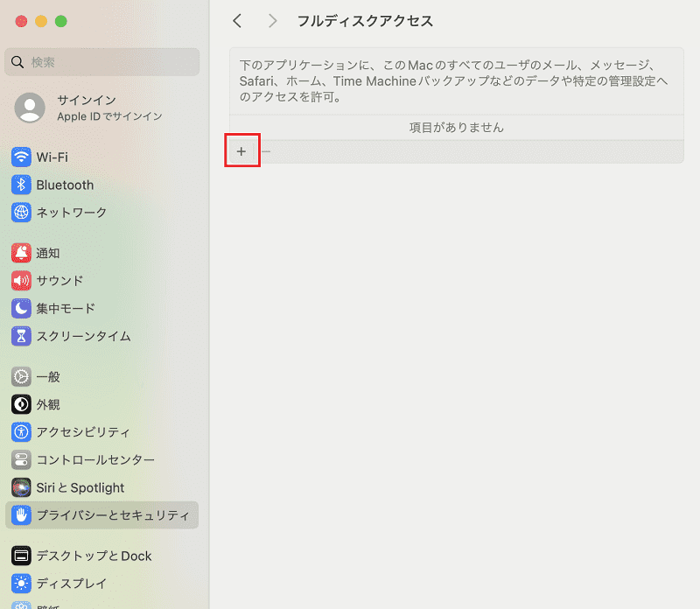Choose the コントロールセンター sidebar label
Screen dimensions: 700x609
coord(95,460)
